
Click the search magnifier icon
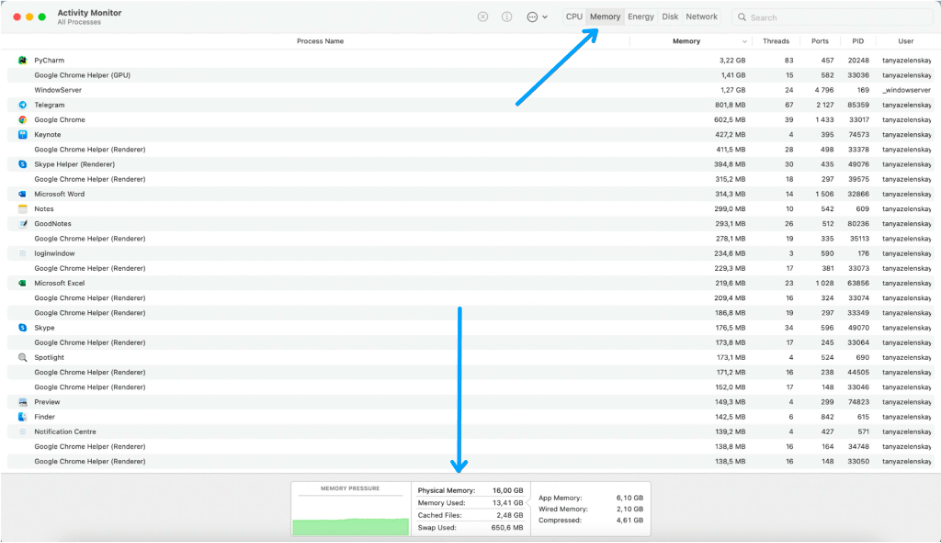pyautogui.click(x=742, y=17)
